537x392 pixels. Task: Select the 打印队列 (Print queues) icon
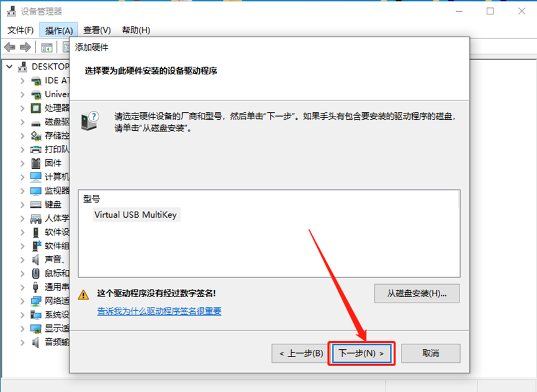[x=35, y=149]
